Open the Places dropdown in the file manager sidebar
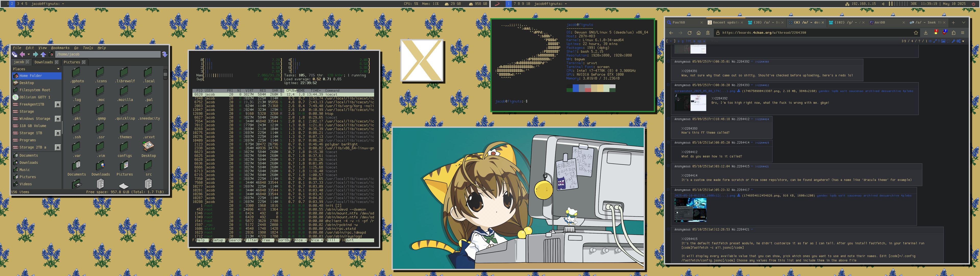The width and height of the screenshot is (980, 276). [x=58, y=69]
